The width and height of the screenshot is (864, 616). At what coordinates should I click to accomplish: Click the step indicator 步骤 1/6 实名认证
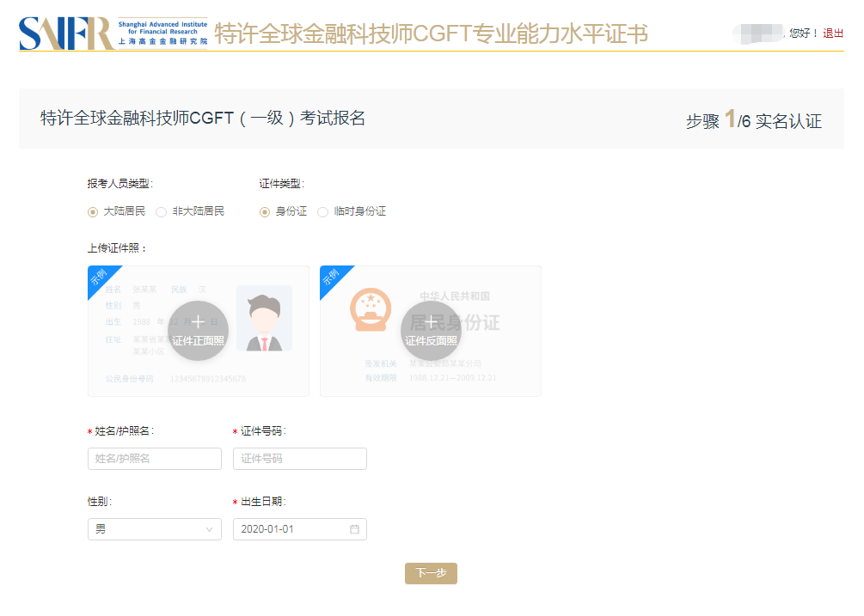(x=753, y=119)
